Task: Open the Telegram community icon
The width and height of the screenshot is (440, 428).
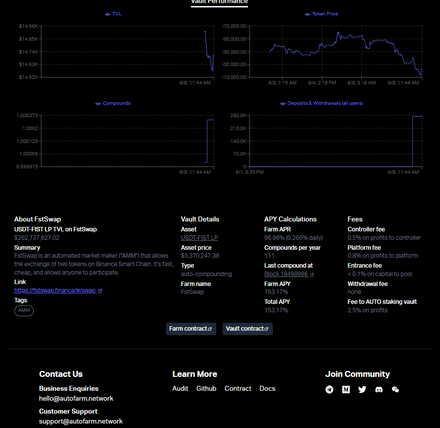Action: pos(329,389)
